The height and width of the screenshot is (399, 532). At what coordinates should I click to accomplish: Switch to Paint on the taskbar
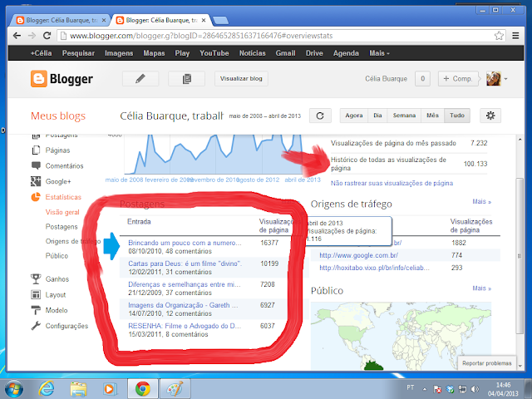[175, 389]
